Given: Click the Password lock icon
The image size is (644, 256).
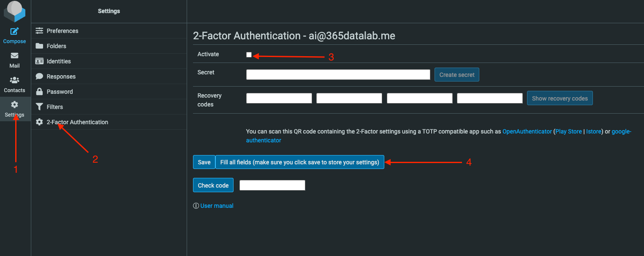Looking at the screenshot, I should pyautogui.click(x=39, y=92).
